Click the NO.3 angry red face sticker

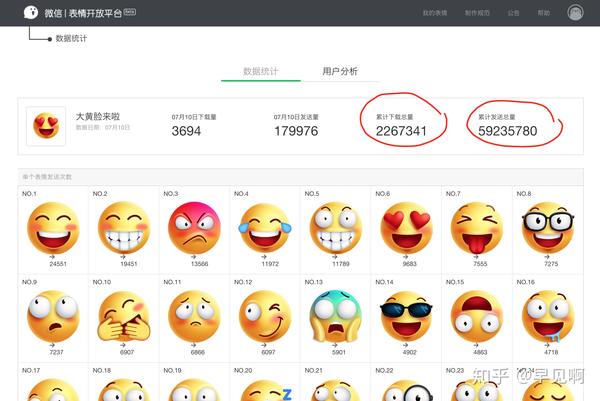click(194, 228)
